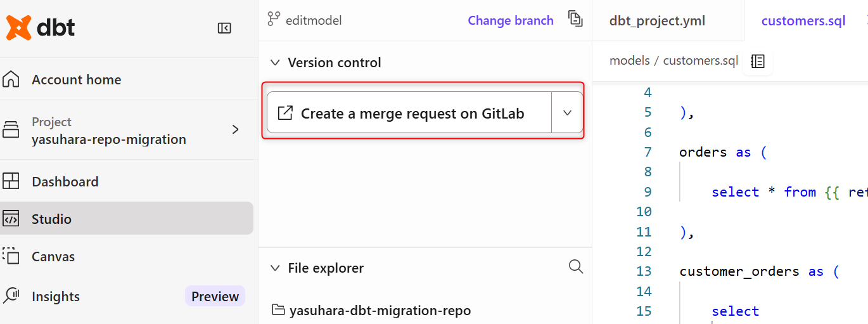Click the Canvas icon in sidebar
The height and width of the screenshot is (324, 868).
tap(11, 256)
